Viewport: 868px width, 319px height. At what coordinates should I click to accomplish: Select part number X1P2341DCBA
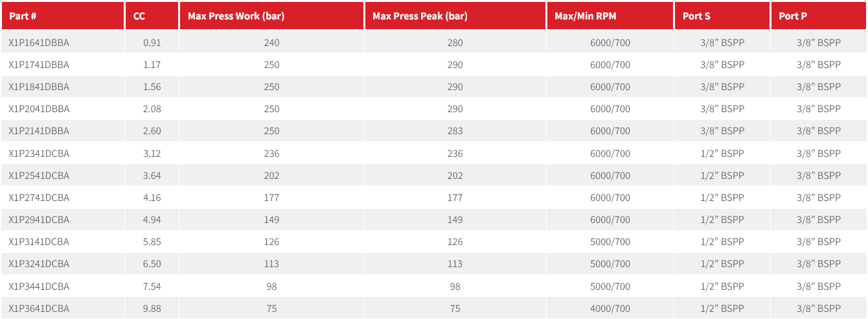[x=39, y=154]
